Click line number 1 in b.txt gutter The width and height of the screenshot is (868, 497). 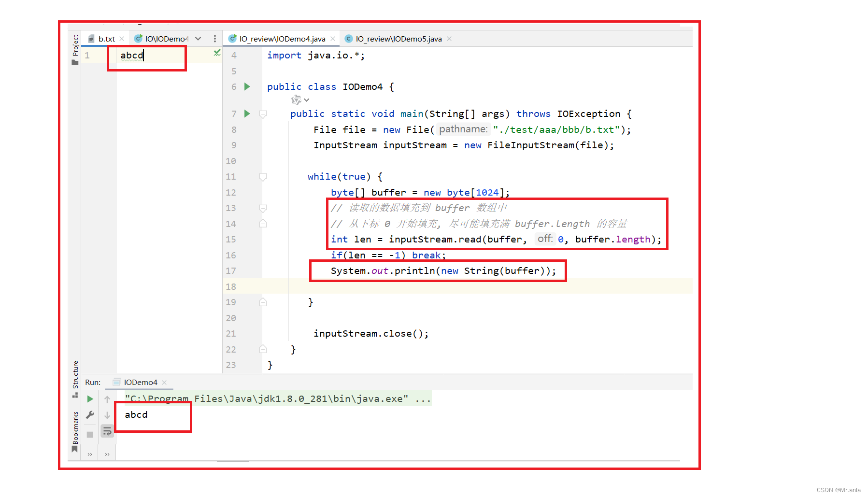[x=87, y=55]
